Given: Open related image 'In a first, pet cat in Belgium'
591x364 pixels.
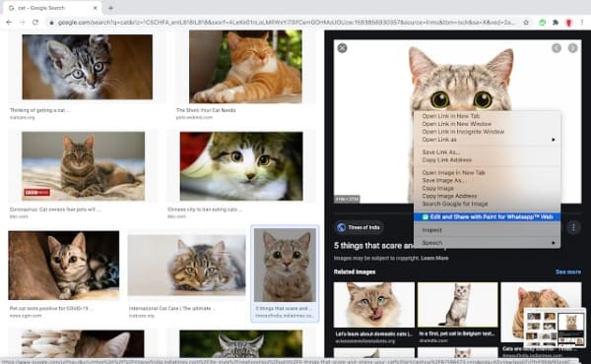Looking at the screenshot, I should [x=458, y=305].
